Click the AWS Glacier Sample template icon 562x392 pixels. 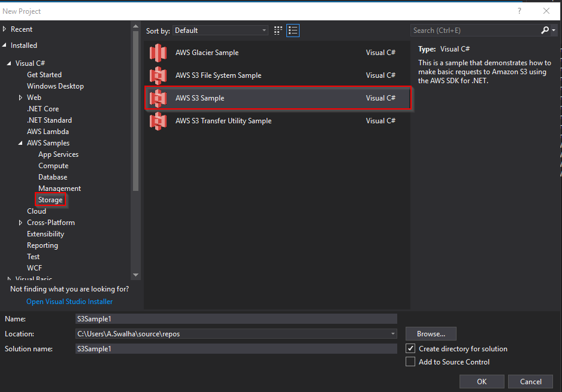click(x=158, y=53)
